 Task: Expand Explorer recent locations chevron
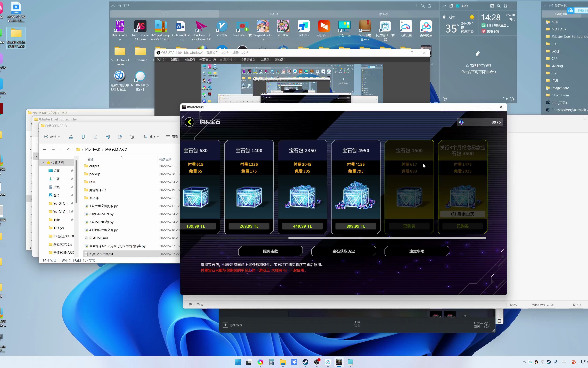click(x=61, y=149)
